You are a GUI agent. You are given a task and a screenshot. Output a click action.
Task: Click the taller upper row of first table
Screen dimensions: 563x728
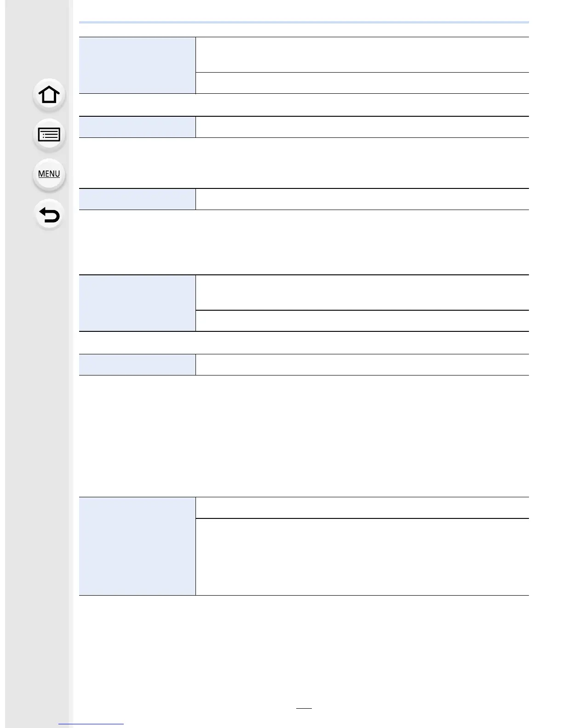[362, 55]
